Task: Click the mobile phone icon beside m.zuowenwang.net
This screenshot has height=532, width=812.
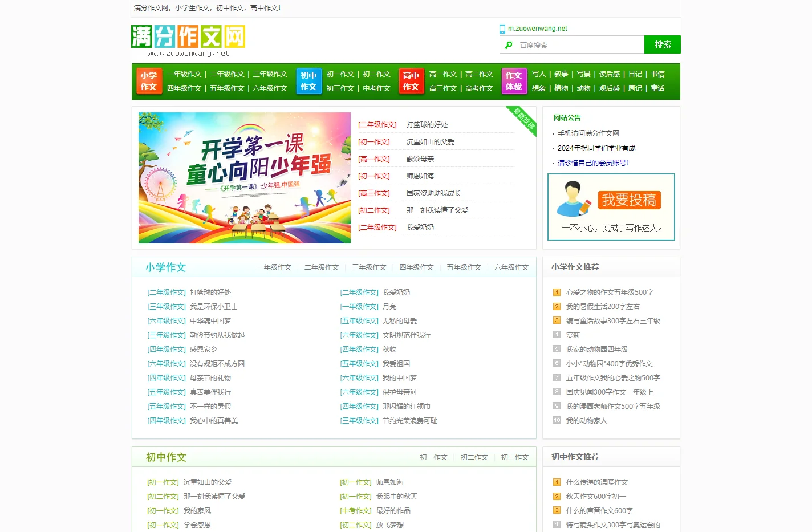Action: [x=502, y=29]
